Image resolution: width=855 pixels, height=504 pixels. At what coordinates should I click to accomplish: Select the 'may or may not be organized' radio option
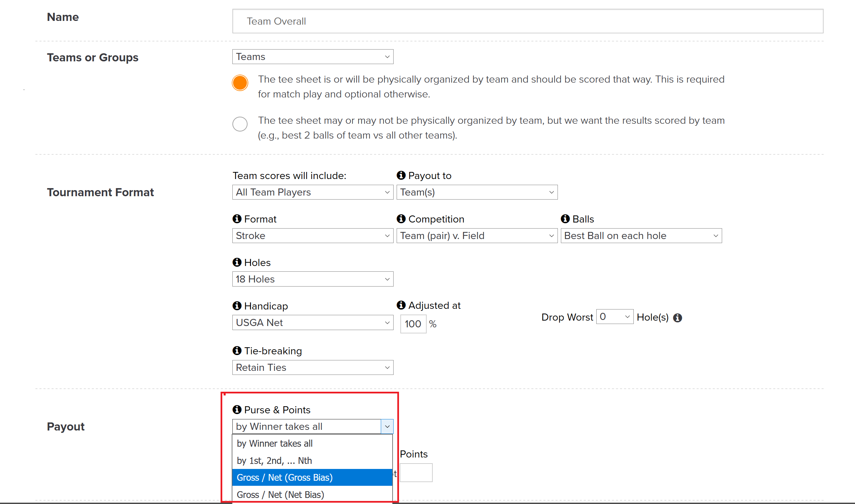coord(240,124)
